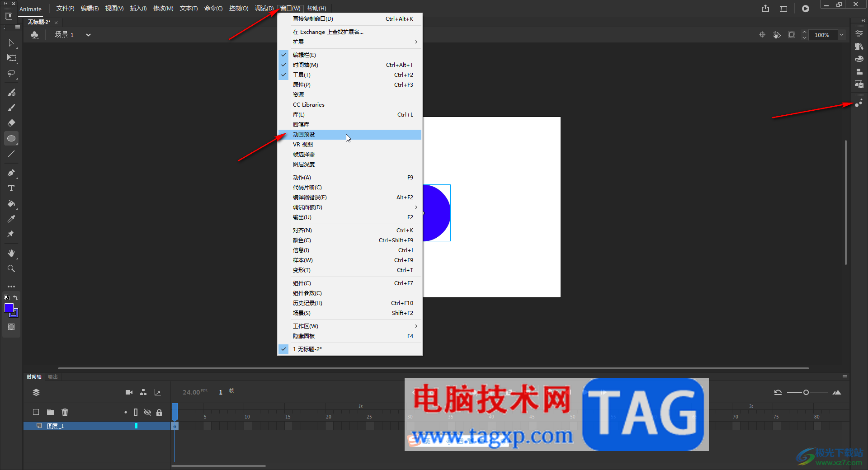Open the Motion Presets icon on right dock
868x470 pixels.
point(859,103)
